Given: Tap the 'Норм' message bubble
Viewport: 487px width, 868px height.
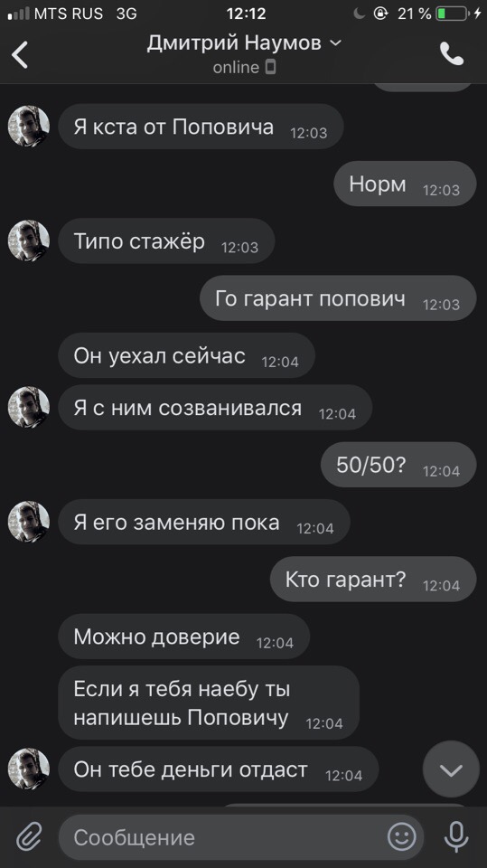Looking at the screenshot, I should click(405, 184).
